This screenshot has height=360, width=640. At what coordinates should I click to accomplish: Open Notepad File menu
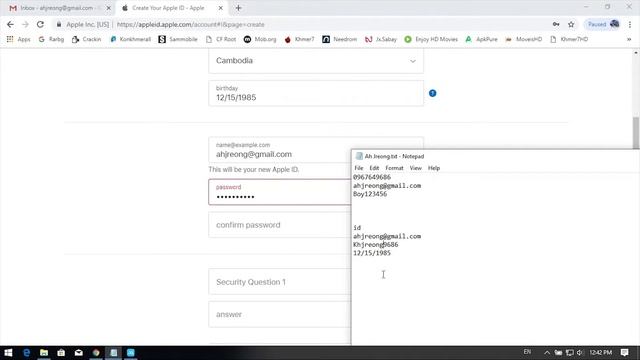359,168
